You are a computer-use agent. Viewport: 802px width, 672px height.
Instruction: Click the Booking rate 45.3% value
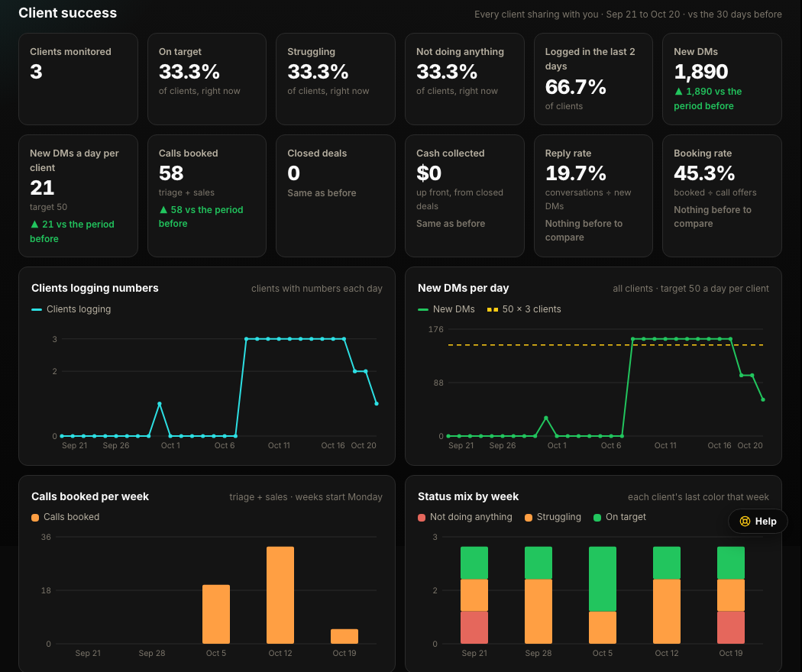click(704, 173)
